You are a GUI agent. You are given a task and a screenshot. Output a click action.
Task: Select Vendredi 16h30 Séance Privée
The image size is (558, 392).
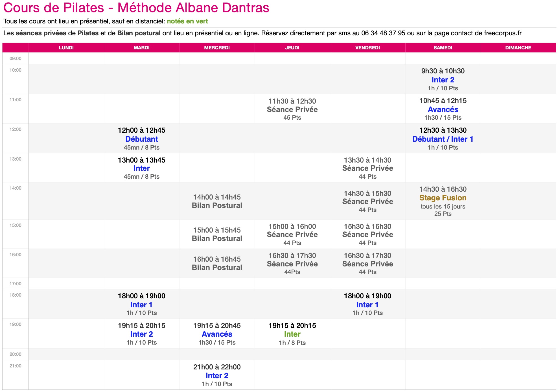point(367,264)
